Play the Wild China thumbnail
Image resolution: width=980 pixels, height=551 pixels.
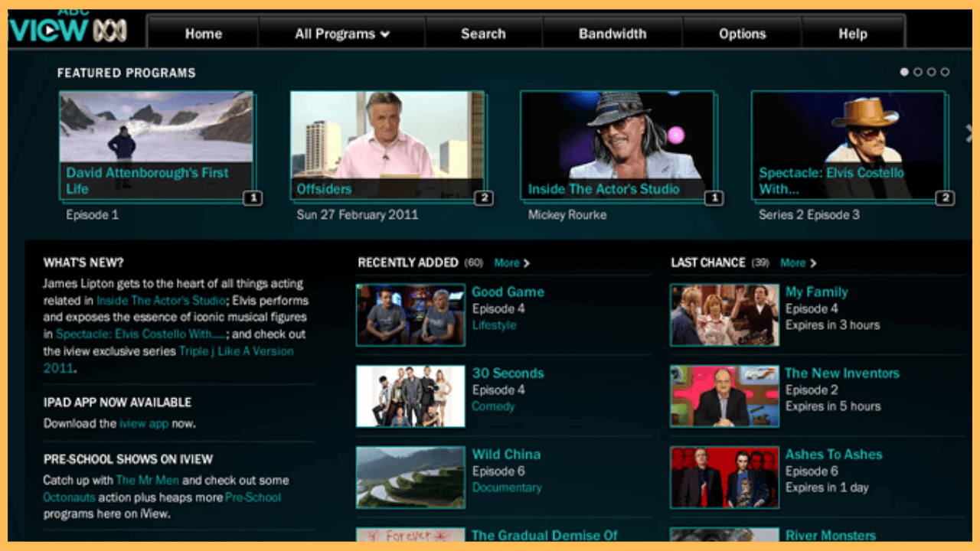[x=410, y=478]
